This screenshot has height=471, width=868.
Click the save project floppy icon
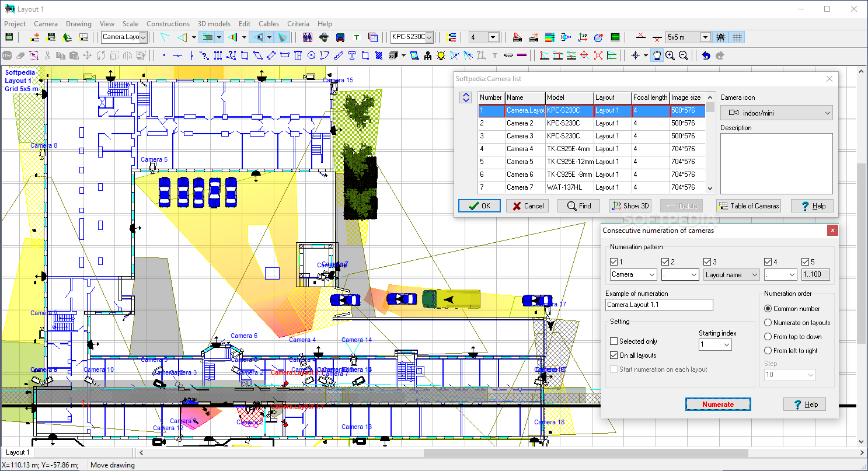click(9, 37)
